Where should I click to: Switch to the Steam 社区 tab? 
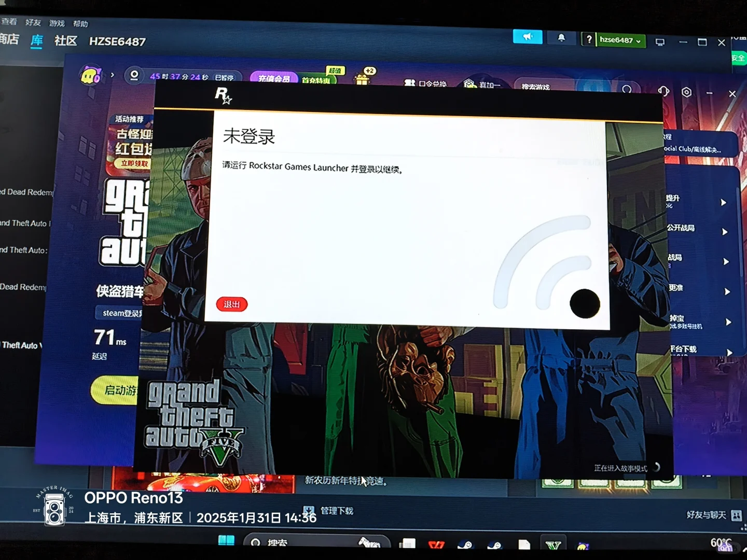[66, 40]
